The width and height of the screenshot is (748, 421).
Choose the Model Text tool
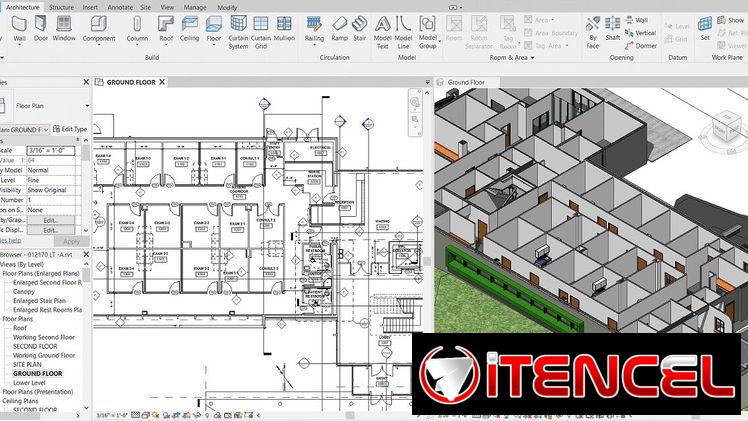[x=383, y=32]
